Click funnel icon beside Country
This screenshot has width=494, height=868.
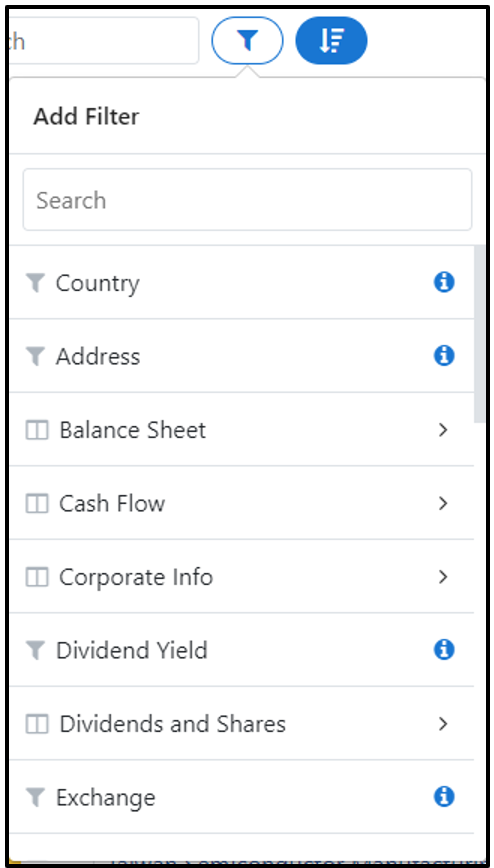(x=35, y=283)
